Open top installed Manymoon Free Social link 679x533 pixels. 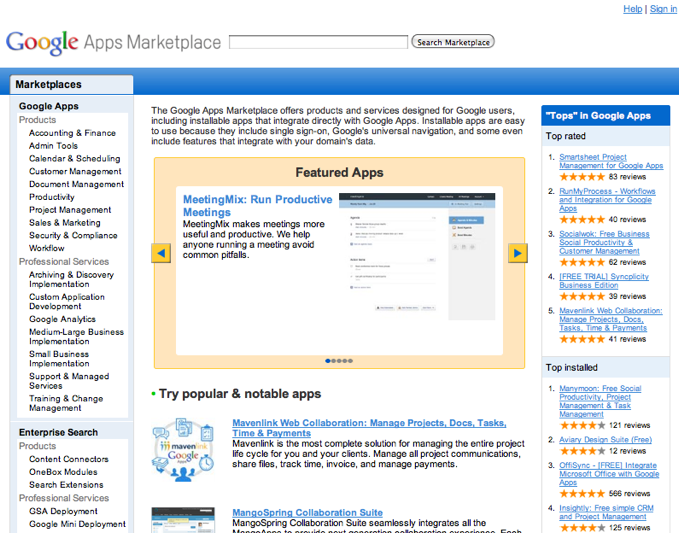tap(600, 401)
